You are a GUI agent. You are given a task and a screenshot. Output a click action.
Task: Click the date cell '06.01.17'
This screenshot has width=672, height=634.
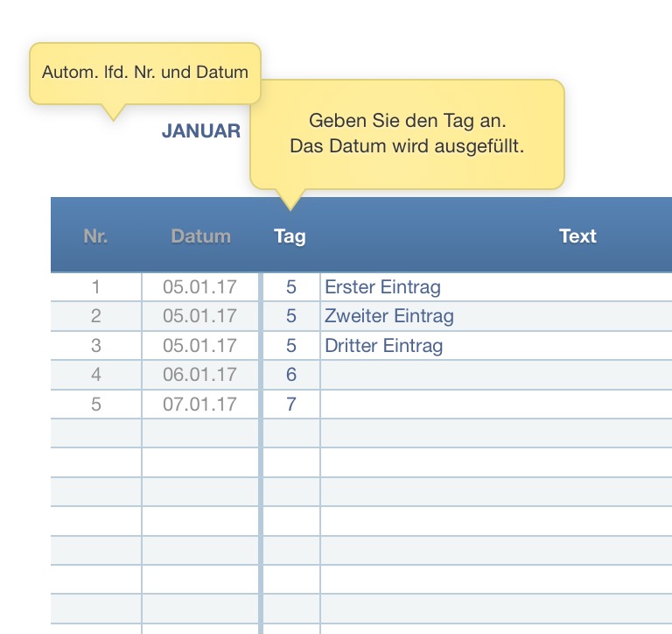(x=200, y=375)
